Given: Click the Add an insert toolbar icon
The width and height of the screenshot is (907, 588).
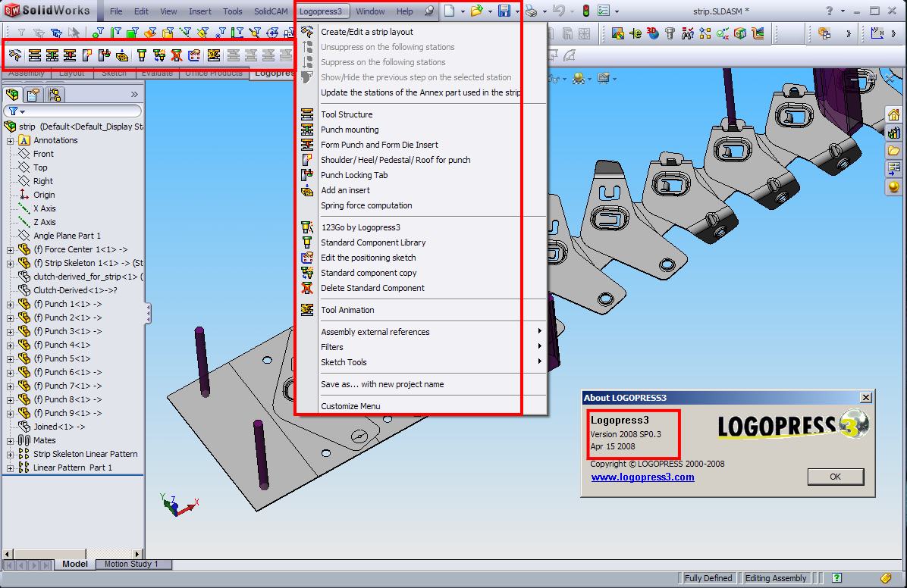Looking at the screenshot, I should click(x=122, y=55).
